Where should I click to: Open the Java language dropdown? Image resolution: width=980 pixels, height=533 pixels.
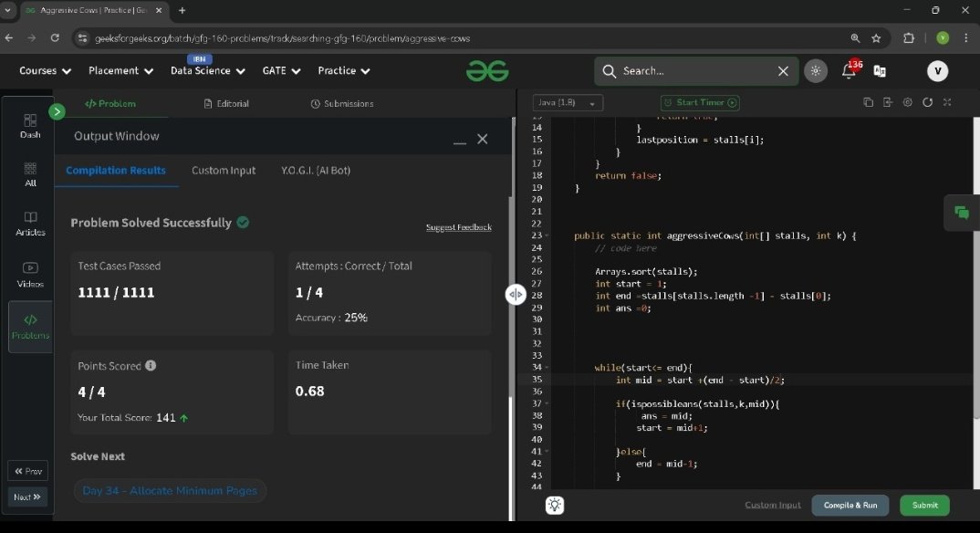pos(568,102)
